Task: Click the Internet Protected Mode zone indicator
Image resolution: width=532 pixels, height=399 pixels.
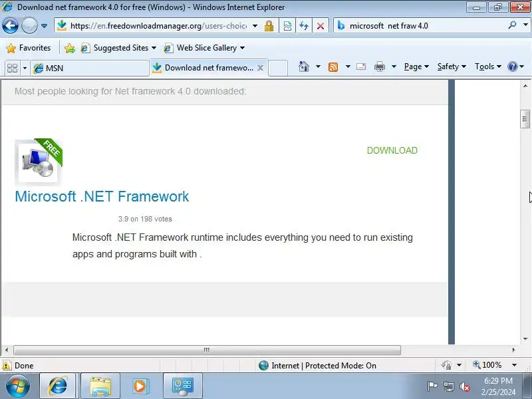Action: (317, 365)
